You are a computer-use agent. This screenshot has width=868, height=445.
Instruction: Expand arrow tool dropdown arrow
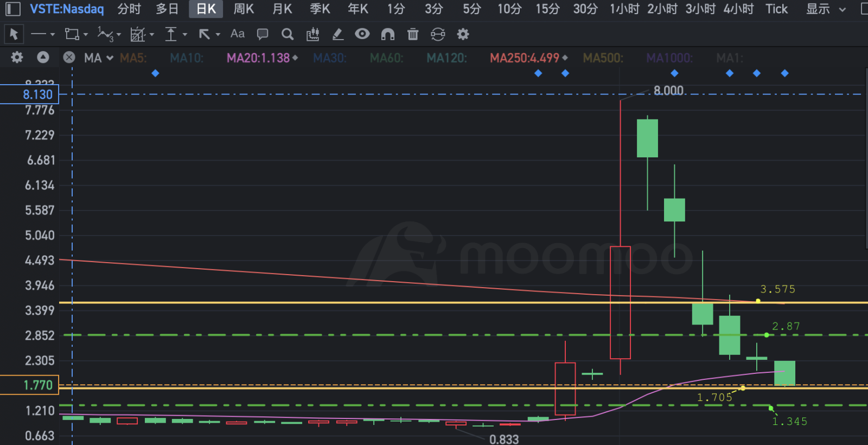point(218,35)
